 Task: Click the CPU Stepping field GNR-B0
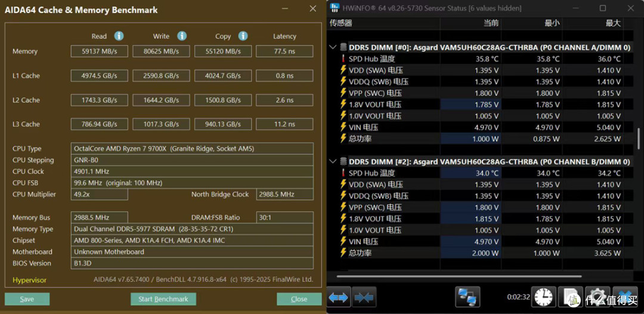pos(192,160)
